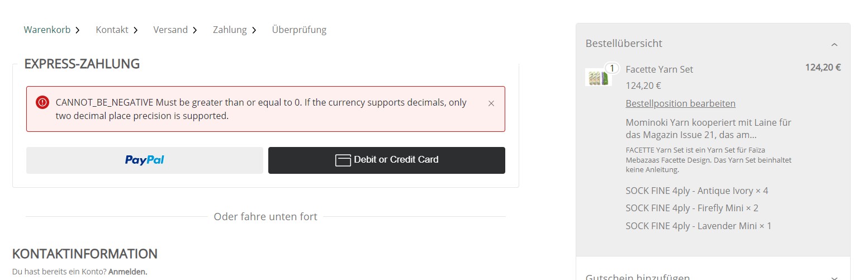Viewport: 868px width, 280px height.
Task: Open the Zahlung breadcrumb step
Action: pos(230,30)
